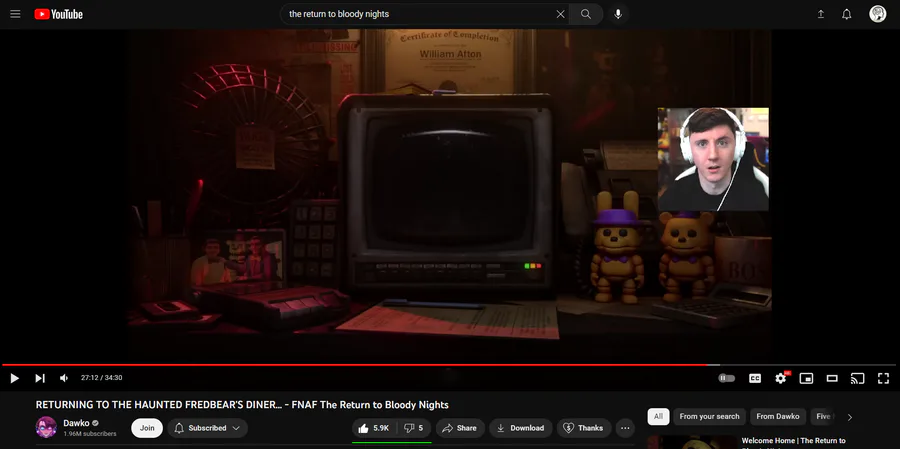Click the Join membership button
Image resolution: width=900 pixels, height=449 pixels.
point(147,428)
